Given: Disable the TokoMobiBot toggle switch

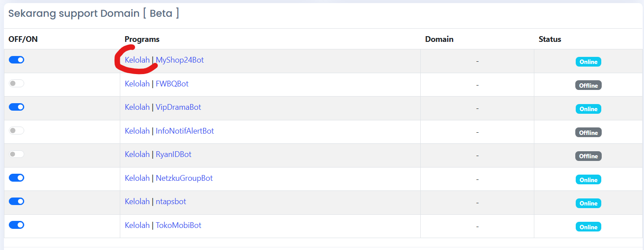Looking at the screenshot, I should 17,225.
